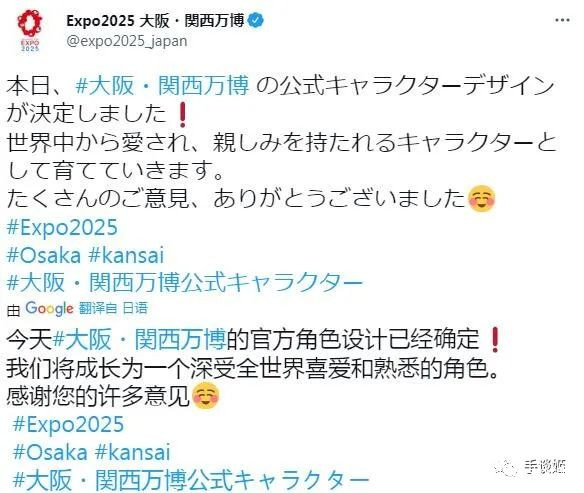Click the red exclamation mark in translation

[x=495, y=340]
